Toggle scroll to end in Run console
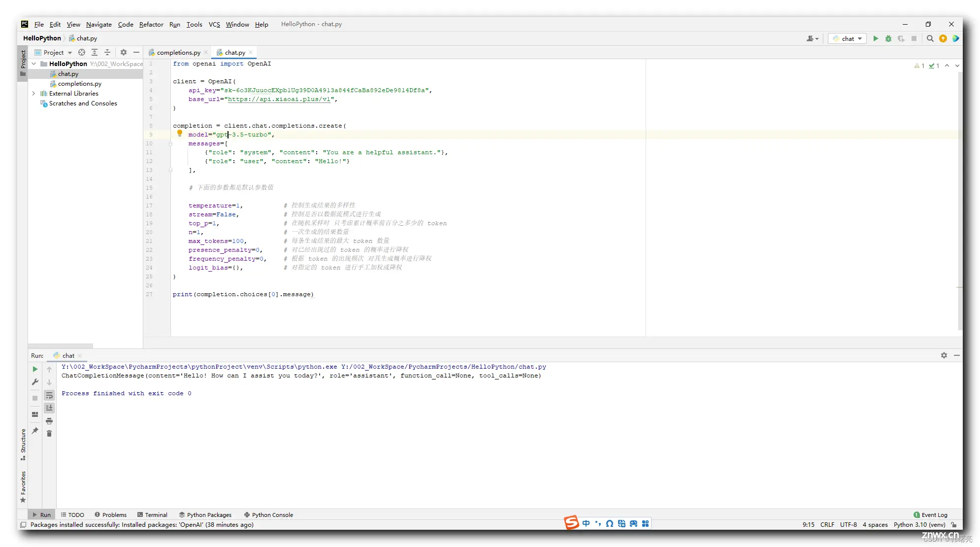This screenshot has width=980, height=547. 49,408
